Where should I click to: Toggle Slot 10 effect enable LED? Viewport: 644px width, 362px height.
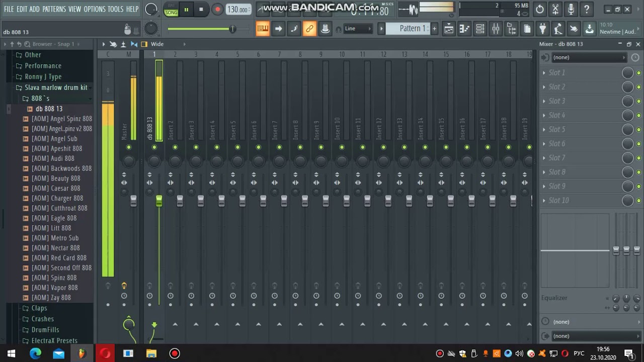pyautogui.click(x=638, y=201)
